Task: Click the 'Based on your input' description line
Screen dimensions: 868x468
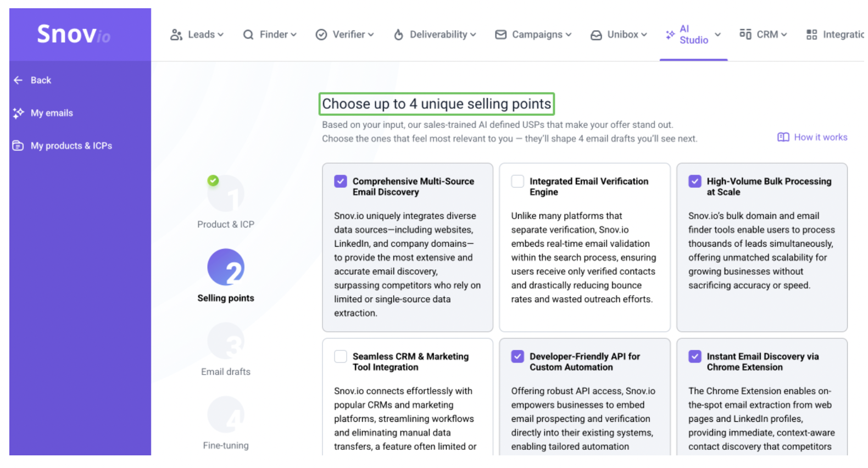Action: pyautogui.click(x=498, y=125)
